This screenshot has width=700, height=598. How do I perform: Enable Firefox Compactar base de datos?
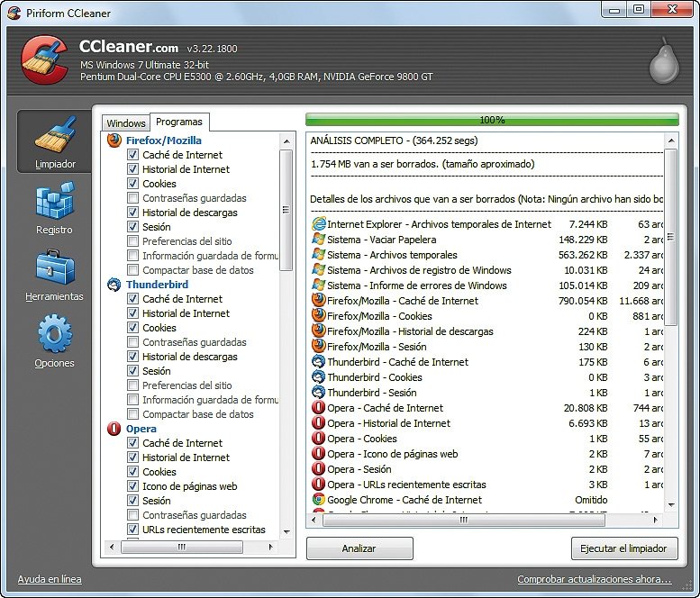point(132,270)
